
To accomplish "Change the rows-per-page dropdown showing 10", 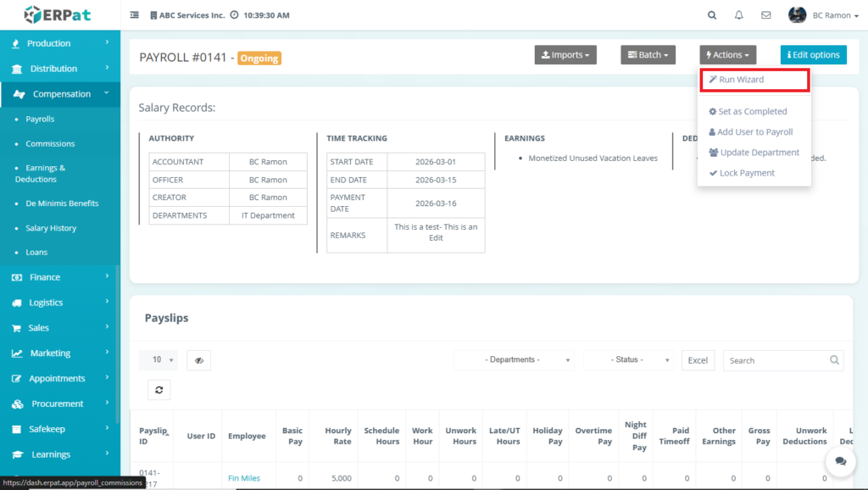I will pos(158,360).
